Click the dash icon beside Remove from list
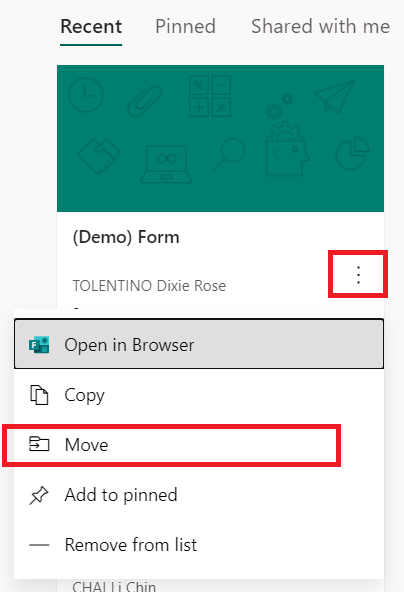The image size is (404, 592). pyautogui.click(x=39, y=545)
